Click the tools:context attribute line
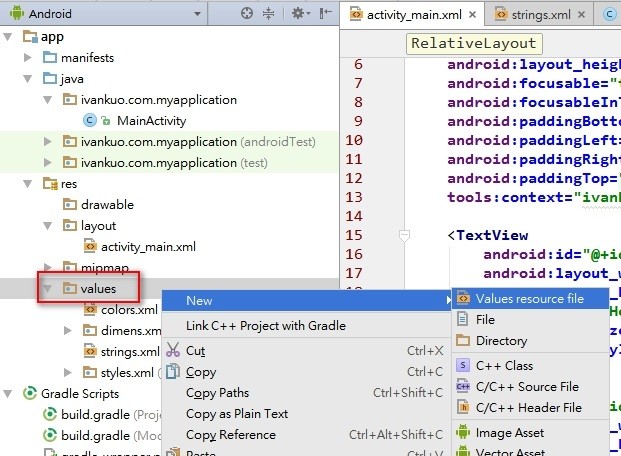Image resolution: width=621 pixels, height=456 pixels. pyautogui.click(x=533, y=198)
